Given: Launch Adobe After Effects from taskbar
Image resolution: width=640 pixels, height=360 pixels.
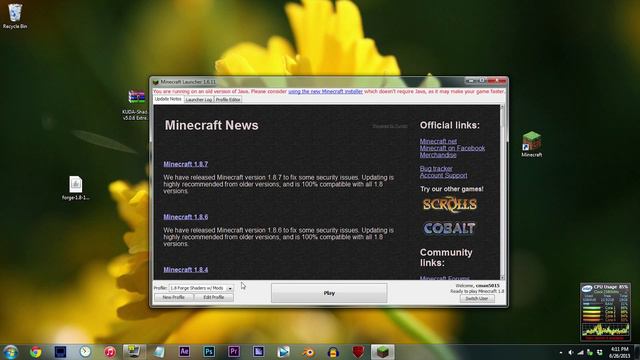Looking at the screenshot, I should click(184, 352).
